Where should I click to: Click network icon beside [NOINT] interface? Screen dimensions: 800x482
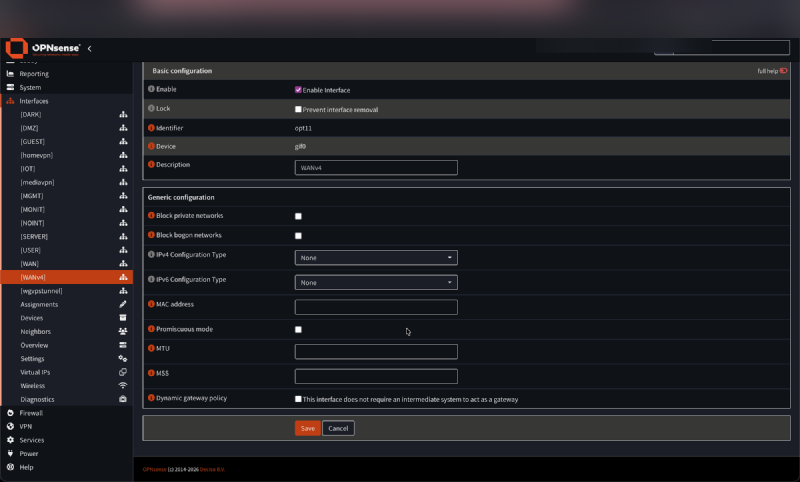pos(123,223)
